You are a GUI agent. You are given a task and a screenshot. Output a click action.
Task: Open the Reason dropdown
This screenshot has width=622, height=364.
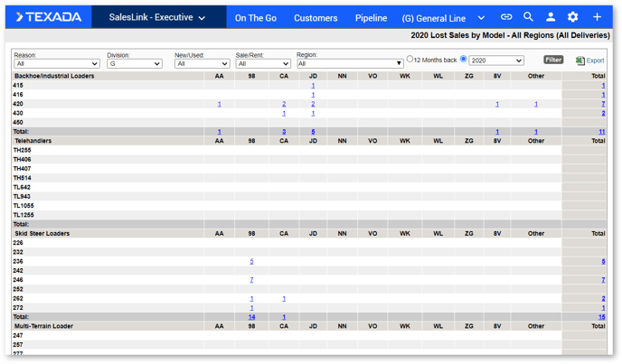tap(56, 64)
